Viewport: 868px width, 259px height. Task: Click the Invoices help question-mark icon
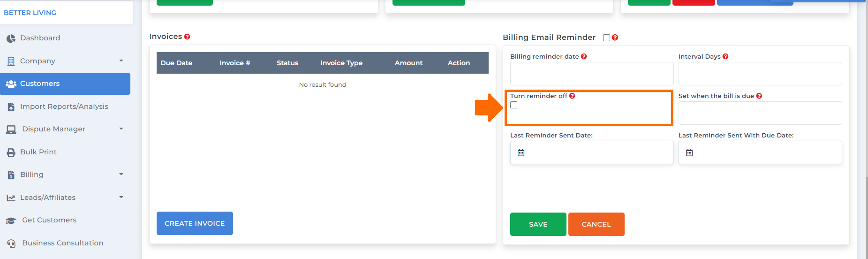click(x=187, y=37)
